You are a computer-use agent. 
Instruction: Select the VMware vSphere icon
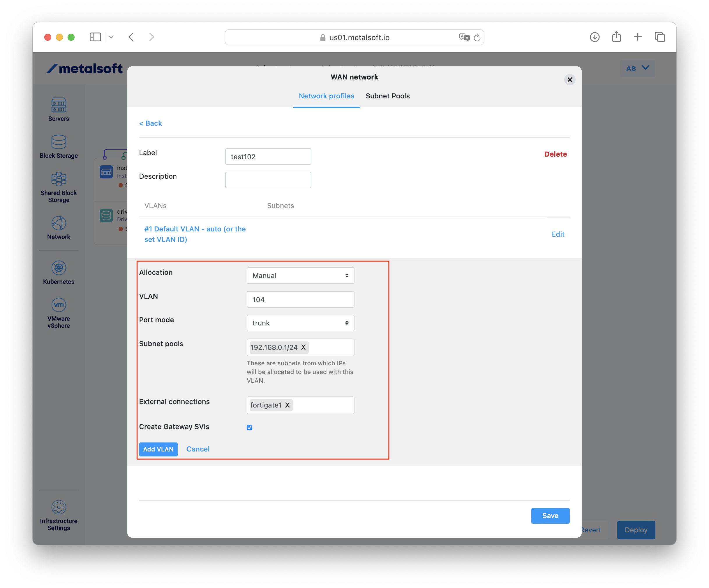pos(59,305)
